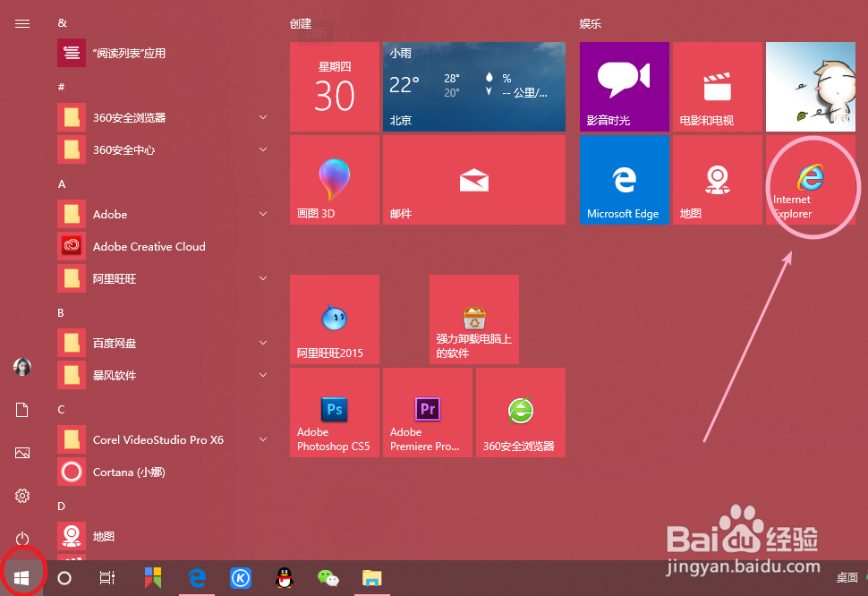Open WeChat on the taskbar

[x=328, y=578]
